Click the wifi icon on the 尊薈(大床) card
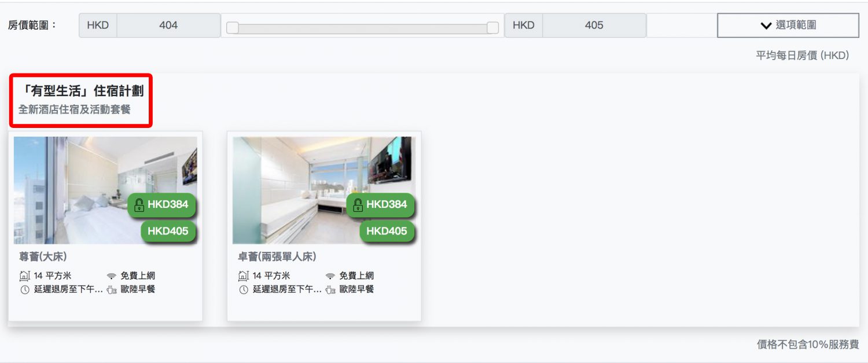 point(112,276)
